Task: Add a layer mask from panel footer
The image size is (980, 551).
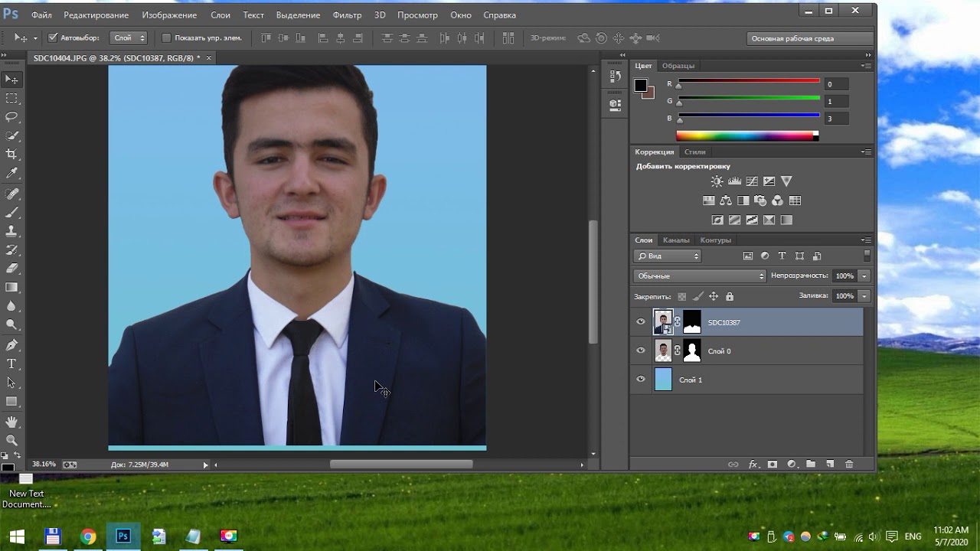Action: click(772, 465)
